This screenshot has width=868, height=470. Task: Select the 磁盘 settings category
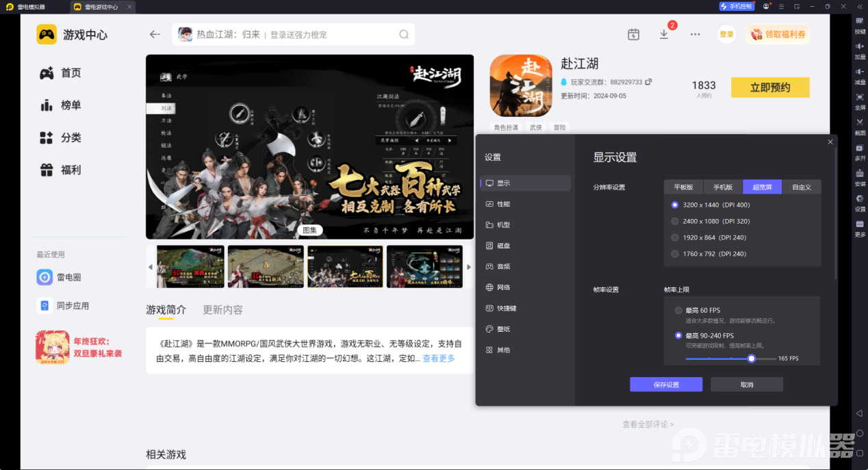click(x=526, y=246)
